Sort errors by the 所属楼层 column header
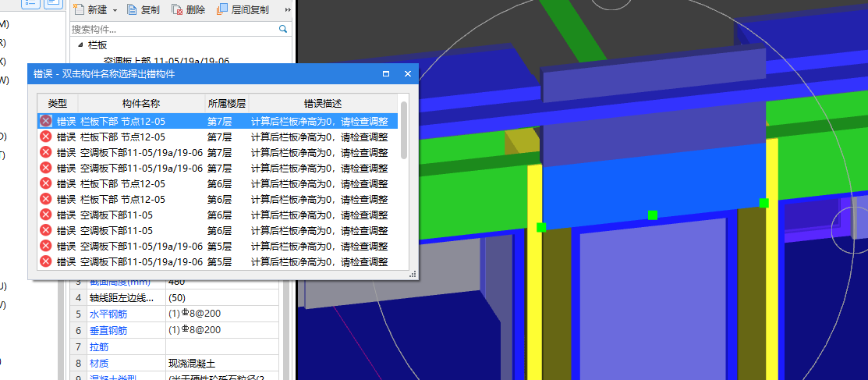Image resolution: width=868 pixels, height=380 pixels. [227, 104]
